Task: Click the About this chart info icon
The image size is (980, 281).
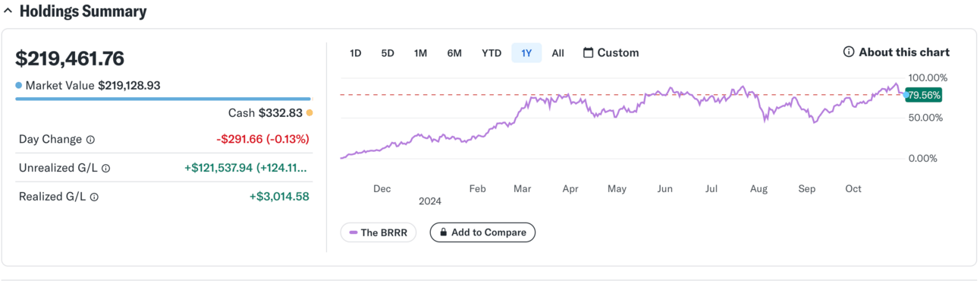Action: pos(849,52)
